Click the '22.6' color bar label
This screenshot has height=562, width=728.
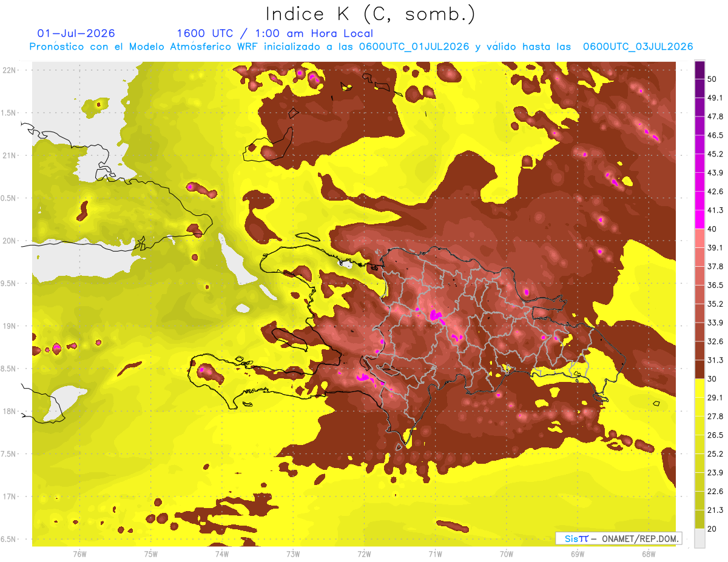[715, 492]
